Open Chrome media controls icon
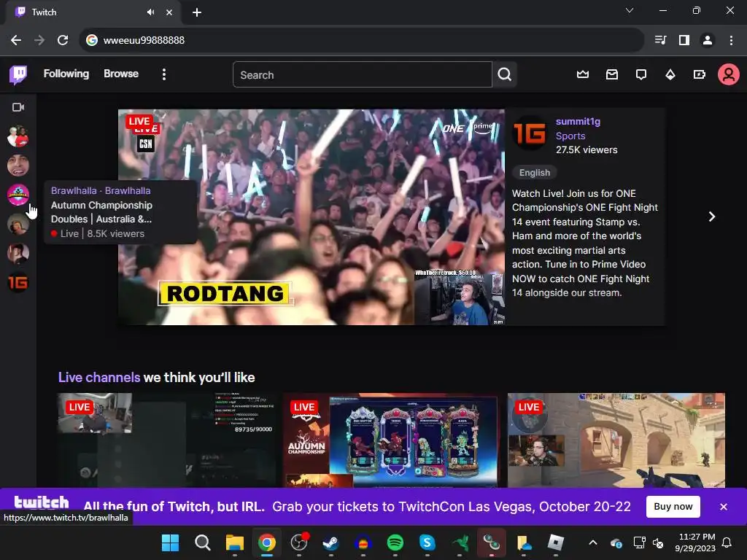 click(x=660, y=40)
